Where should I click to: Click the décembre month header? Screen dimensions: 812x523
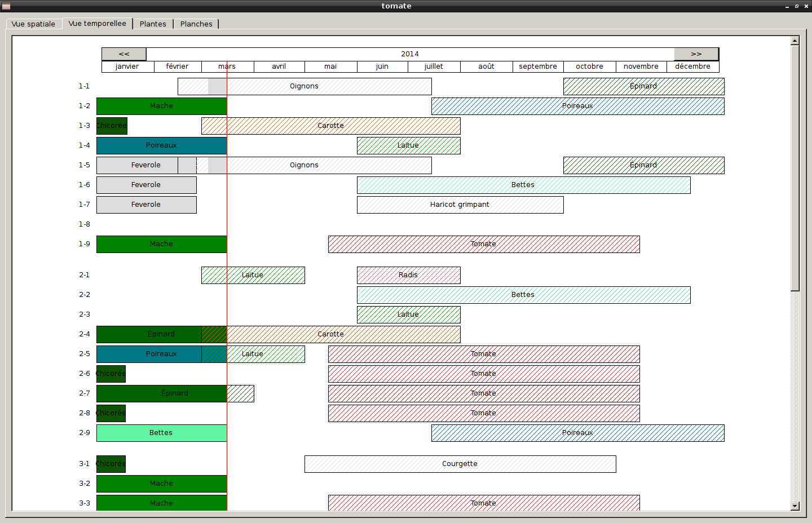(x=693, y=67)
